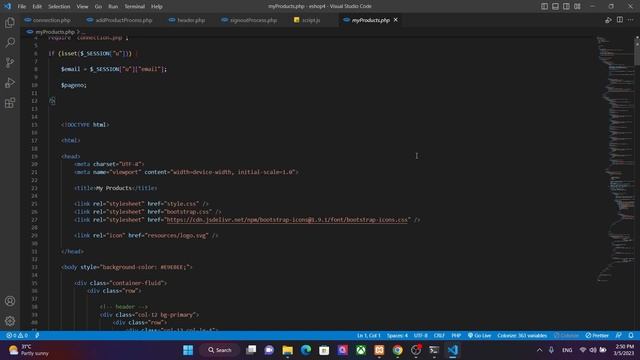Screen dimensions: 640x360
Task: Click the My Products title text
Action: click(114, 188)
